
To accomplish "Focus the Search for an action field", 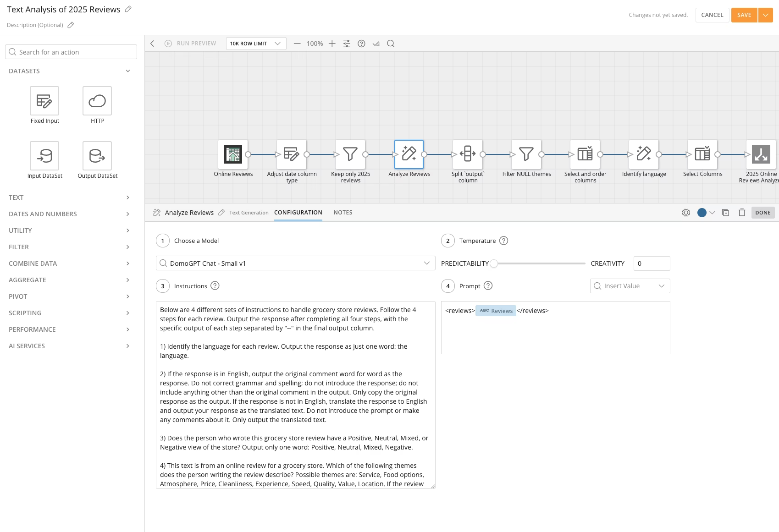I will coord(71,52).
